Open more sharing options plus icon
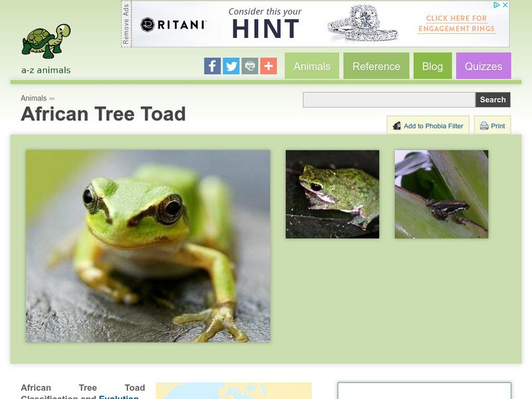Viewport: 532px width, 399px height. (x=269, y=66)
